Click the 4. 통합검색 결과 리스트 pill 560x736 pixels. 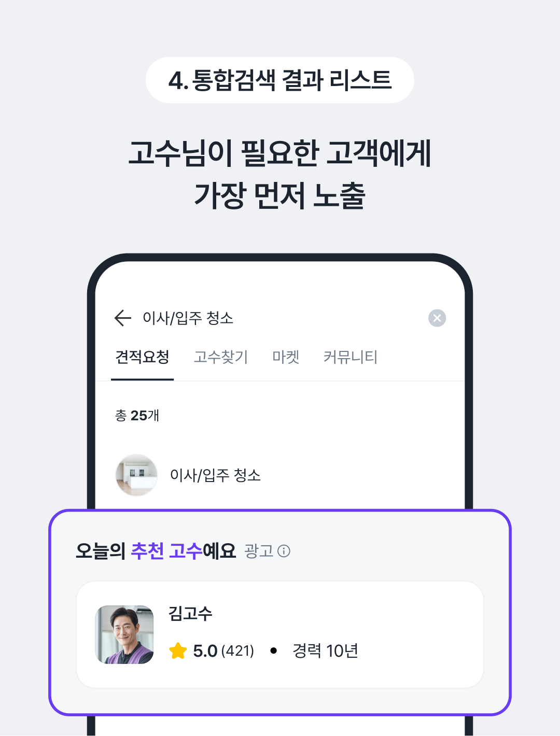[x=280, y=80]
